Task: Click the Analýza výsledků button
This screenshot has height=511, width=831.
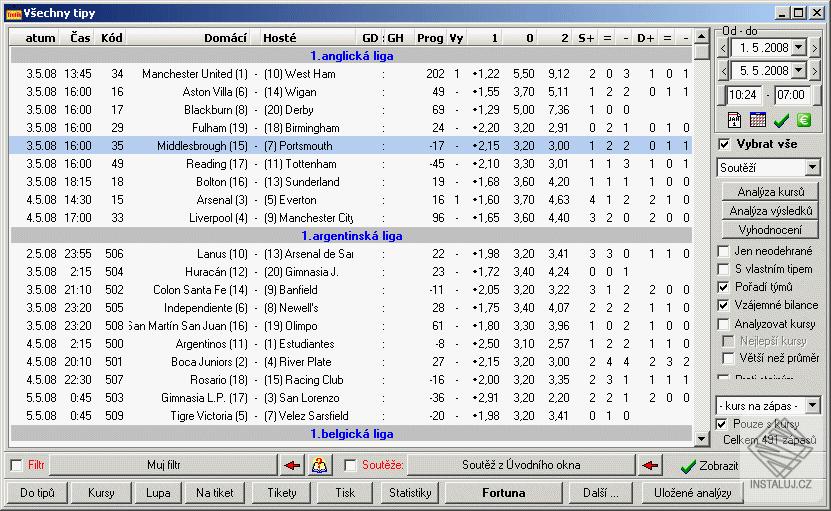Action: click(x=770, y=211)
